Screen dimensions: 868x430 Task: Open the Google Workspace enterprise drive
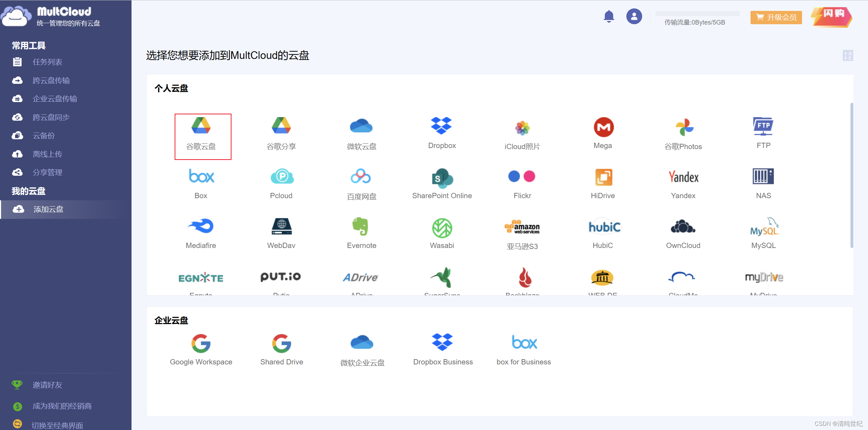tap(201, 343)
